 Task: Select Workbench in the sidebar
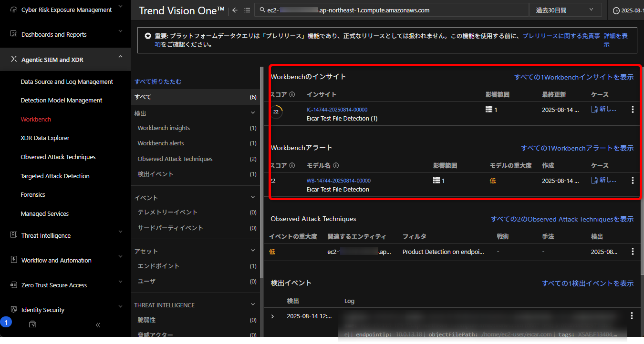(x=36, y=120)
